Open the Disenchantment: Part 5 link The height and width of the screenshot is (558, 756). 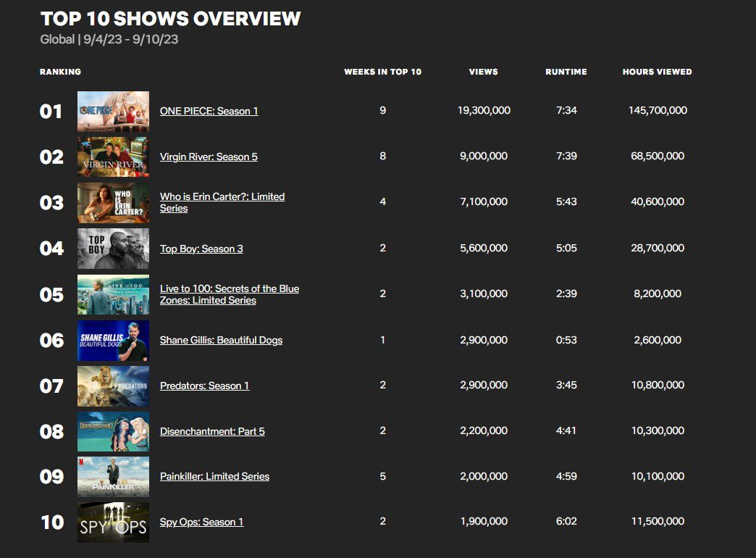(212, 431)
